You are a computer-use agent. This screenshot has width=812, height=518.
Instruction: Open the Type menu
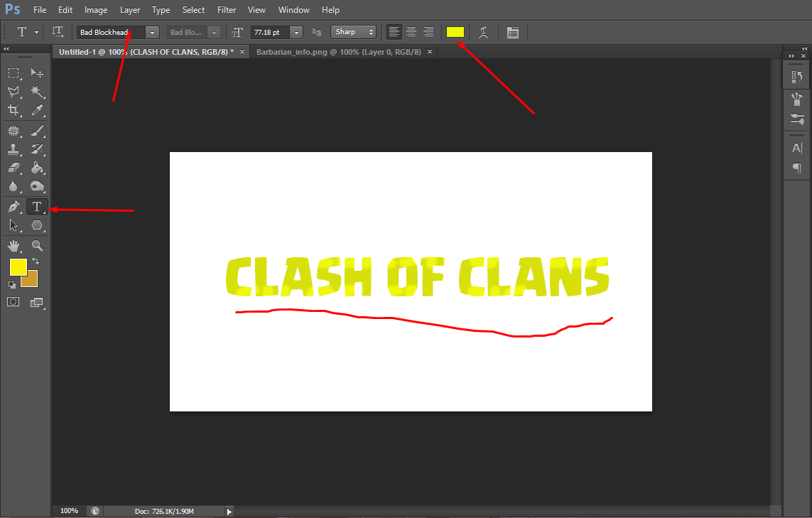[x=161, y=9]
